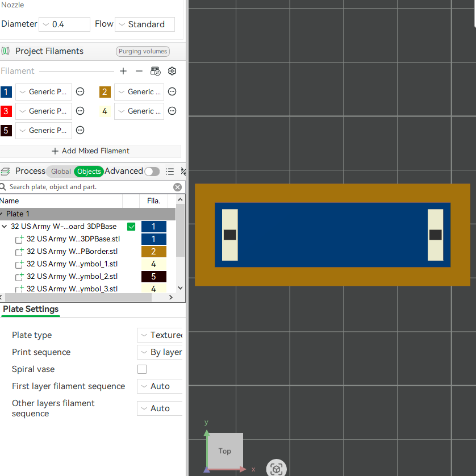Click the perspective view cube icon
Image resolution: width=476 pixels, height=476 pixels.
276,469
